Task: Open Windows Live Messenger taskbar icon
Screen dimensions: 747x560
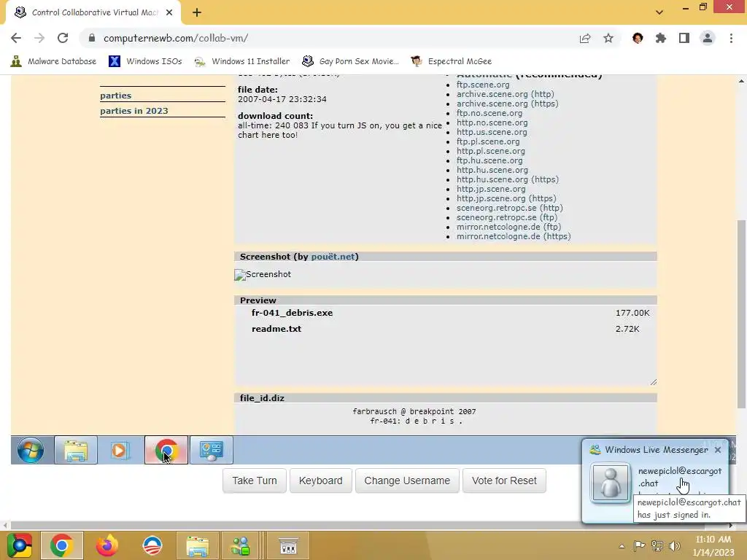Action: click(x=241, y=545)
